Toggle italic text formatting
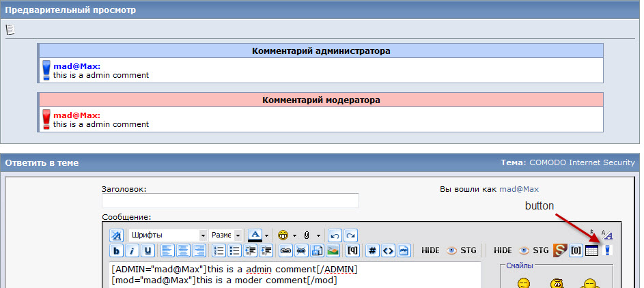 (132, 250)
